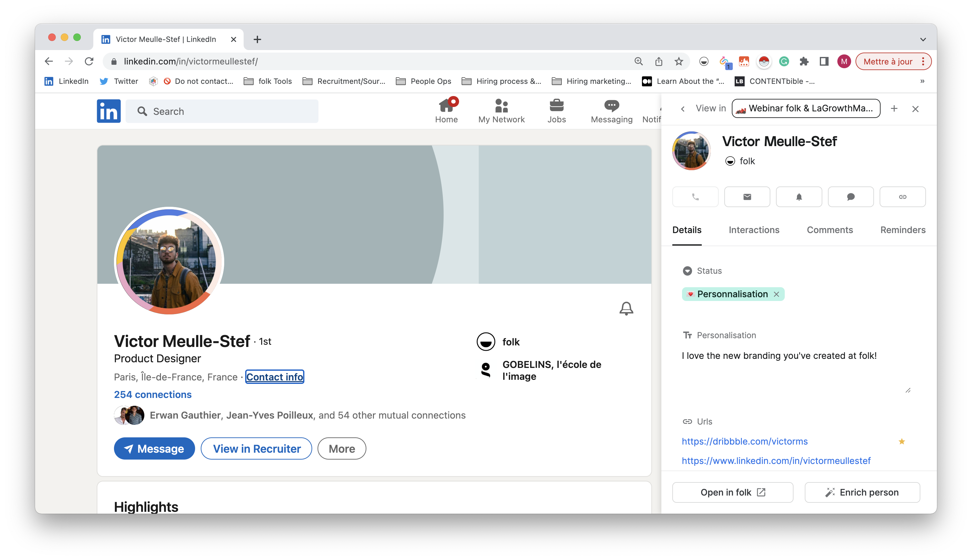Click the reminder bell icon in folk panel
Image resolution: width=972 pixels, height=560 pixels.
coord(799,197)
